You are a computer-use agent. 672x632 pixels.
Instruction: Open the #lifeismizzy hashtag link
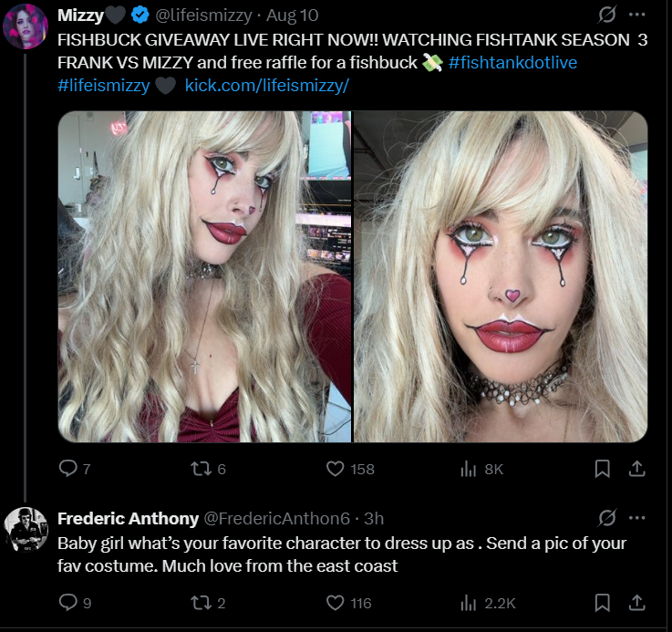coord(104,86)
